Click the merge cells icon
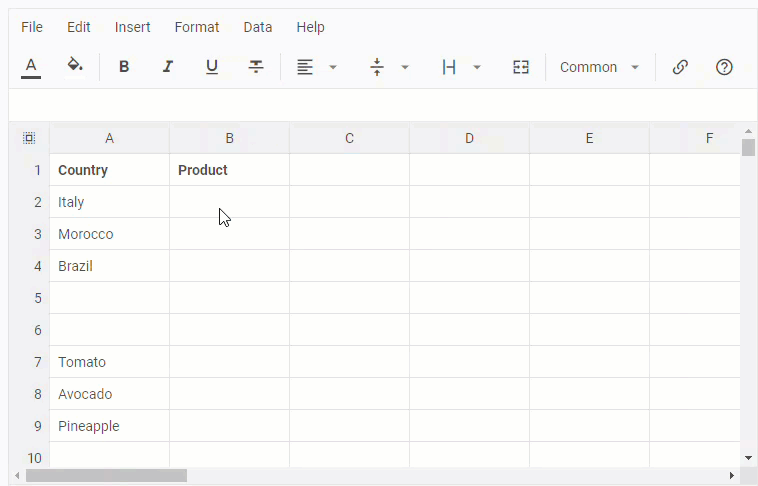This screenshot has height=486, width=758. point(521,67)
